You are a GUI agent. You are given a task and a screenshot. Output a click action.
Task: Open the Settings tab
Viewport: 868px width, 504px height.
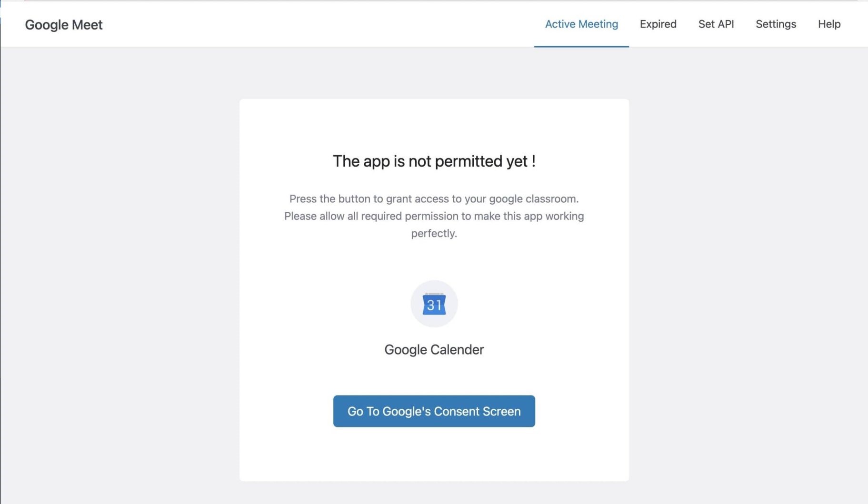tap(776, 24)
